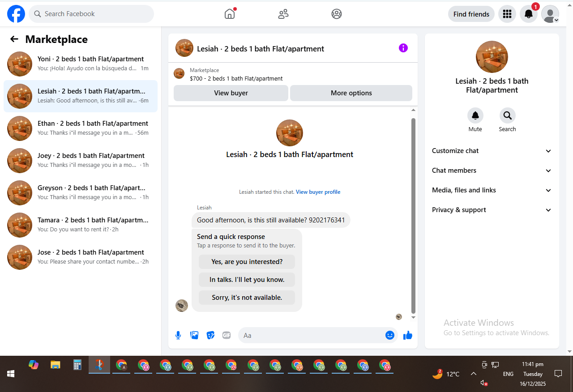This screenshot has width=573, height=392.
Task: Click the muted volume tray icon
Action: [x=484, y=383]
